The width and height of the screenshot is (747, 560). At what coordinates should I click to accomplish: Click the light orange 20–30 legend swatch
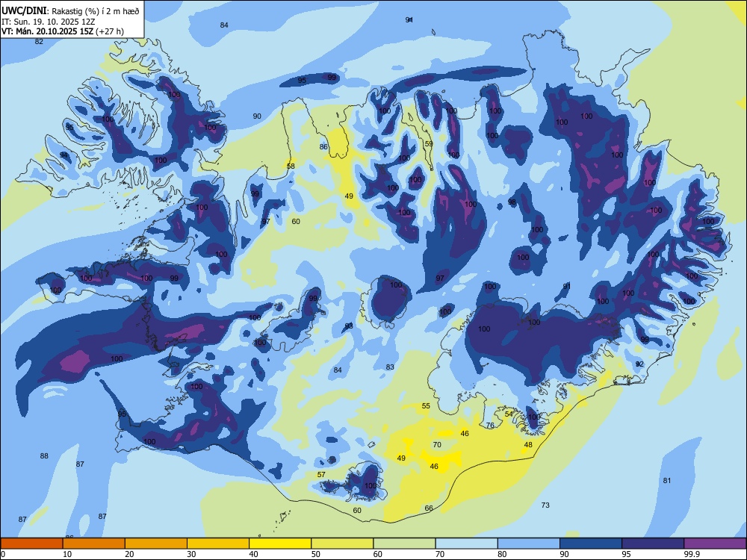coord(156,544)
